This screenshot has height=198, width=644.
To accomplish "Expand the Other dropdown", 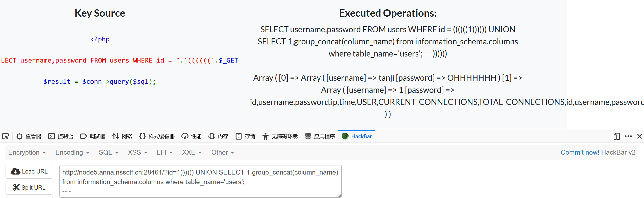I will coord(223,152).
